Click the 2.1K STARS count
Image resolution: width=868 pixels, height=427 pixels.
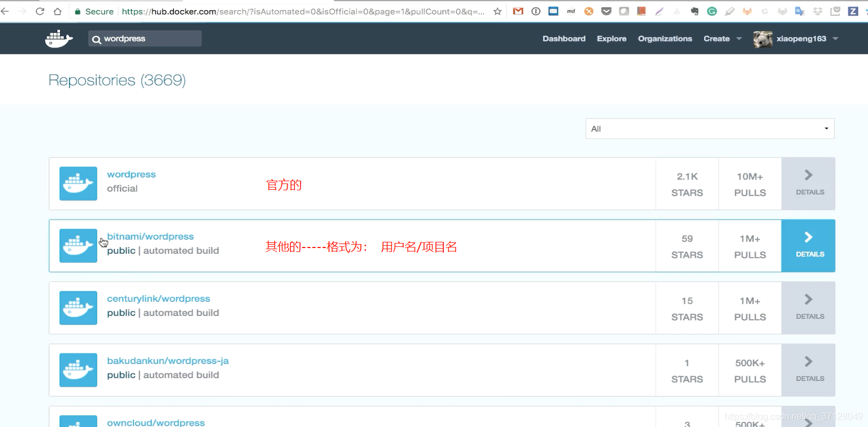[x=687, y=184]
